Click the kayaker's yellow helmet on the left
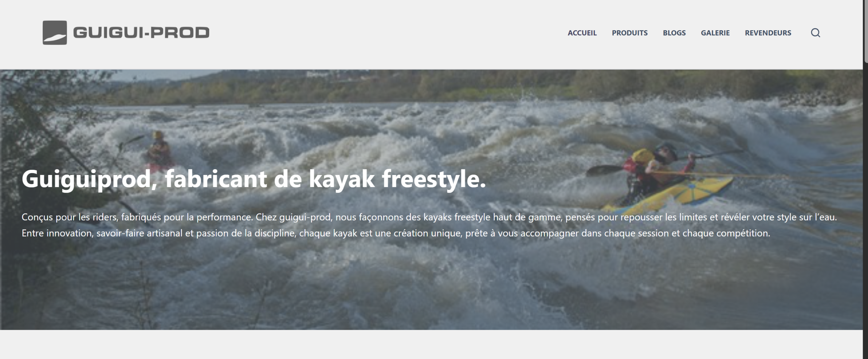 point(157,135)
